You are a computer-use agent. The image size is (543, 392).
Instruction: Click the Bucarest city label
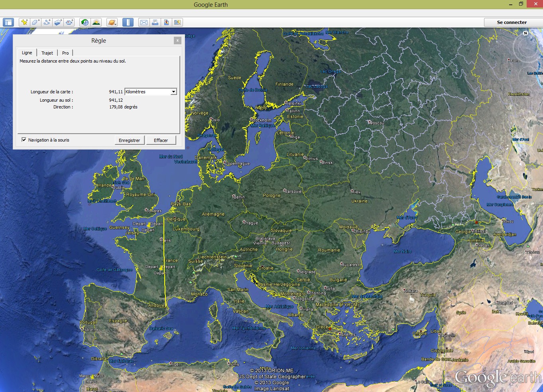coord(350,264)
